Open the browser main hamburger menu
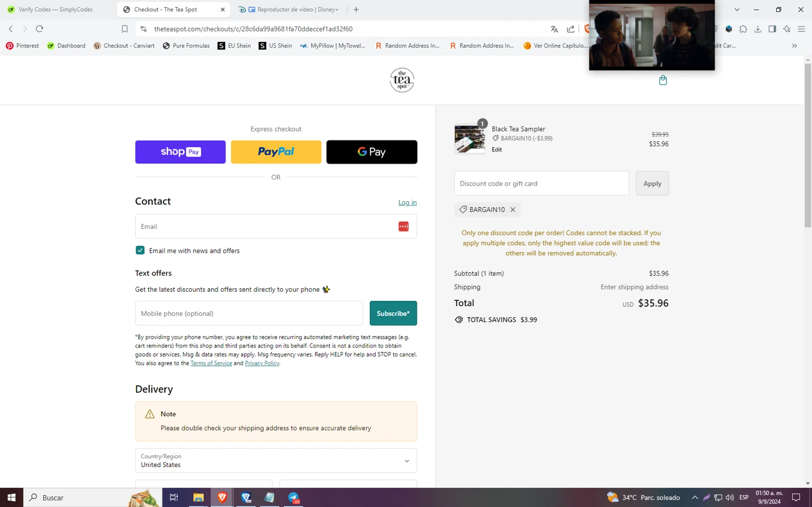 point(802,29)
